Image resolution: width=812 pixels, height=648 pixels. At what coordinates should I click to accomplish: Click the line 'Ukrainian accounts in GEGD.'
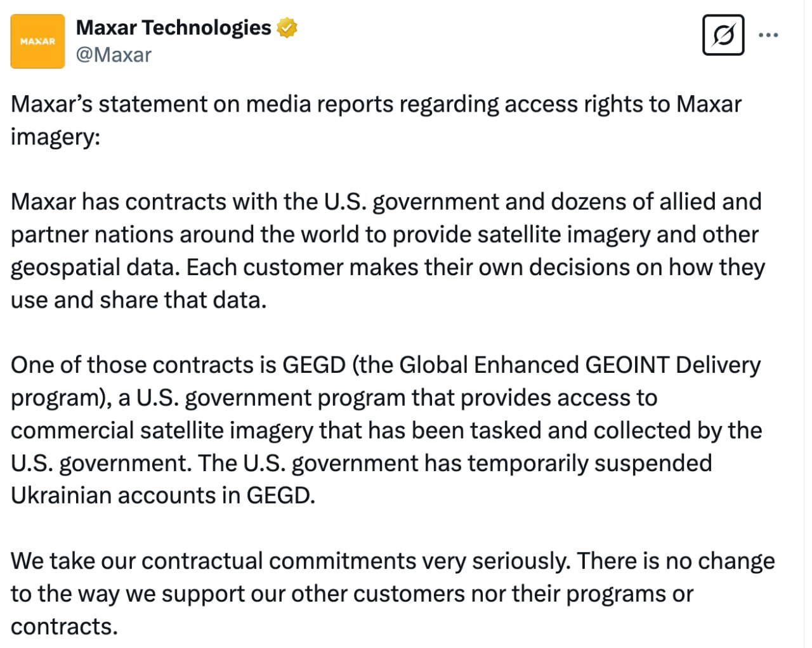pyautogui.click(x=163, y=496)
